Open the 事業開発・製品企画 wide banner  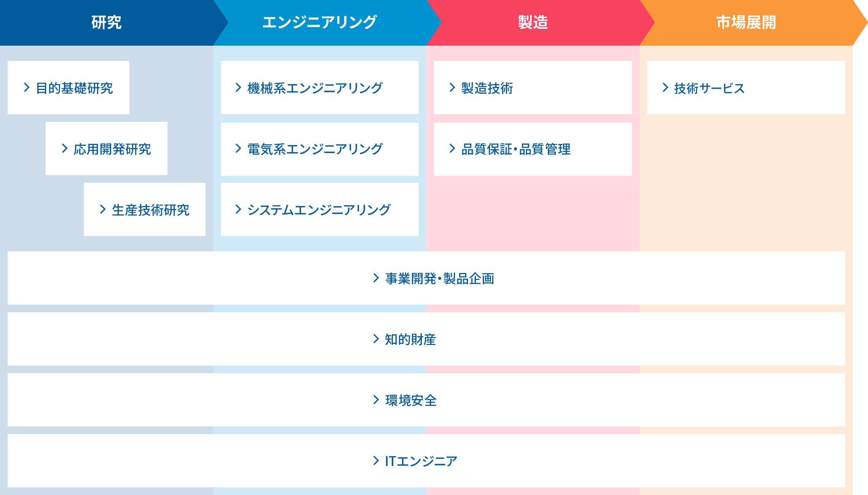click(426, 278)
